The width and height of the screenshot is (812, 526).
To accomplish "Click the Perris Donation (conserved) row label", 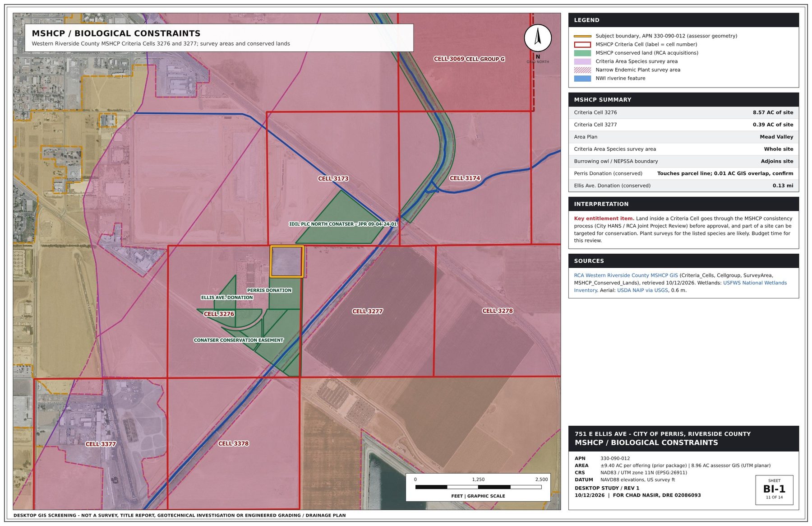I will point(608,173).
